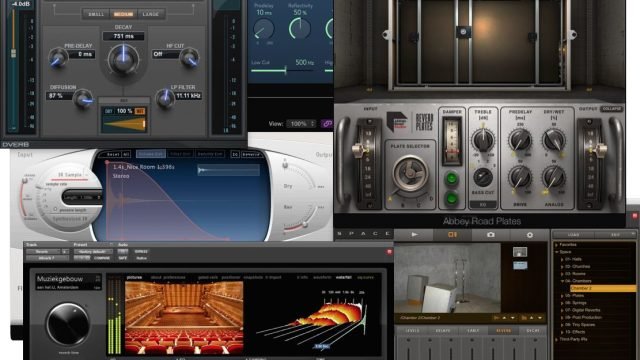Click the D-Verb DIFFUSION knob
Viewport: 640px width, 360px height.
[83, 99]
